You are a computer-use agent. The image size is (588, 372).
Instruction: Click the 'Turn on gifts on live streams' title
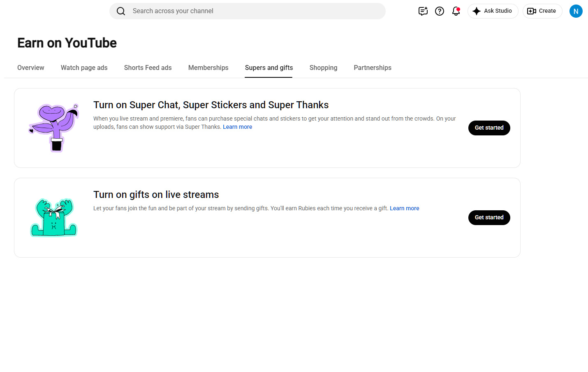pos(156,195)
